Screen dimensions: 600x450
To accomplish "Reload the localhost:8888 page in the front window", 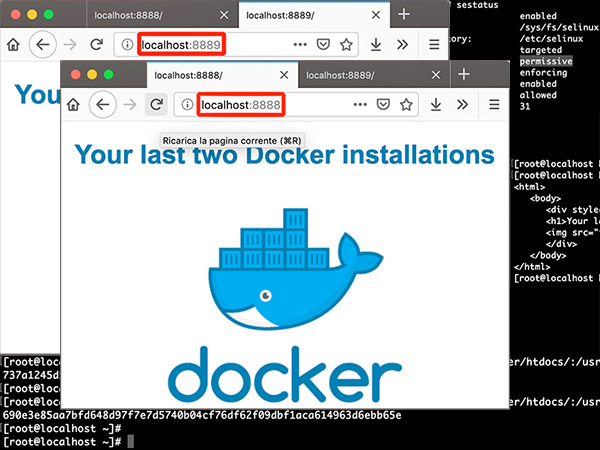I will [156, 105].
